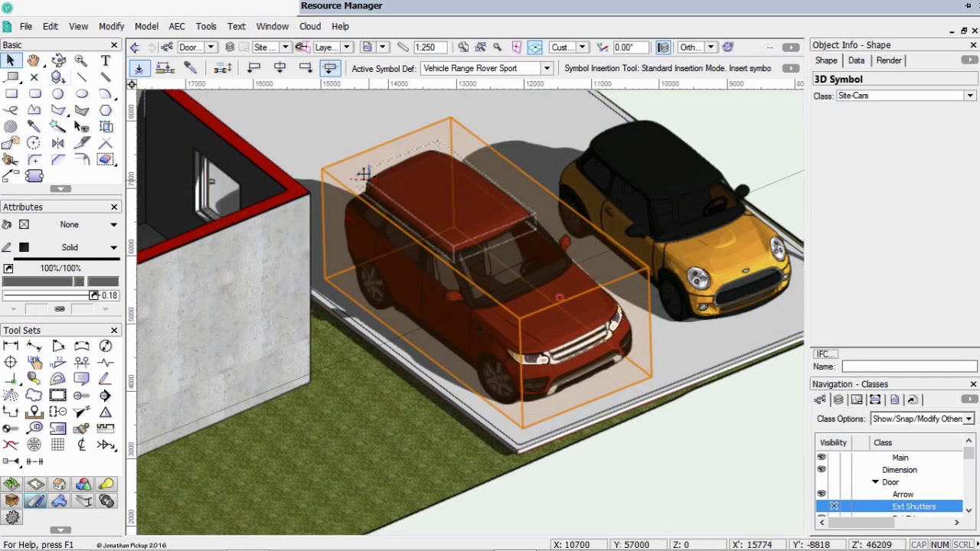The width and height of the screenshot is (980, 551).
Task: Select the Circle tool
Action: [58, 93]
